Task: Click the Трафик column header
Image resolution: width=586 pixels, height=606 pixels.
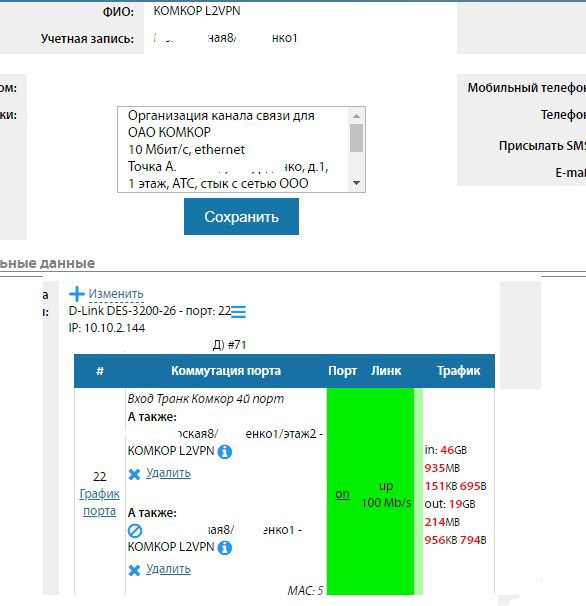Action: (458, 371)
